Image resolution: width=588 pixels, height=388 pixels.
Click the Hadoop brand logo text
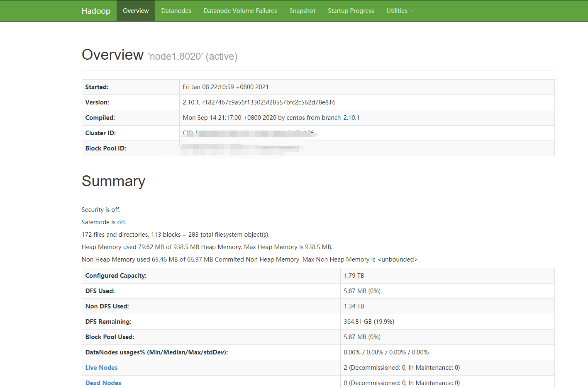pos(96,11)
